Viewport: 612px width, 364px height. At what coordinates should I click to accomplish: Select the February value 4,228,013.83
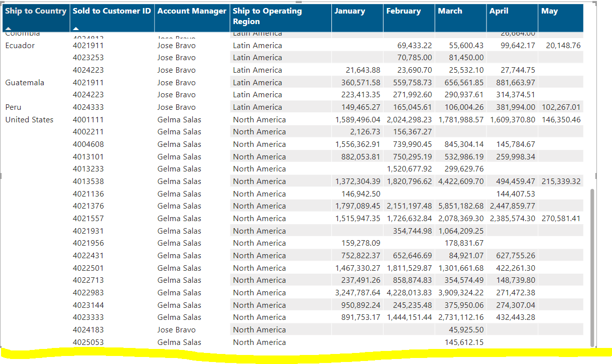[409, 293]
